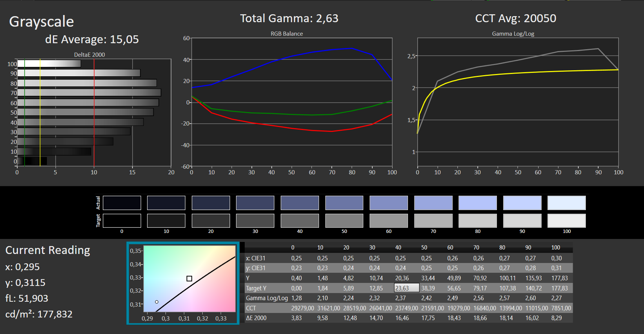Image resolution: width=644 pixels, height=334 pixels.
Task: Click CCT value 7851,00 in column 100
Action: pyautogui.click(x=561, y=308)
